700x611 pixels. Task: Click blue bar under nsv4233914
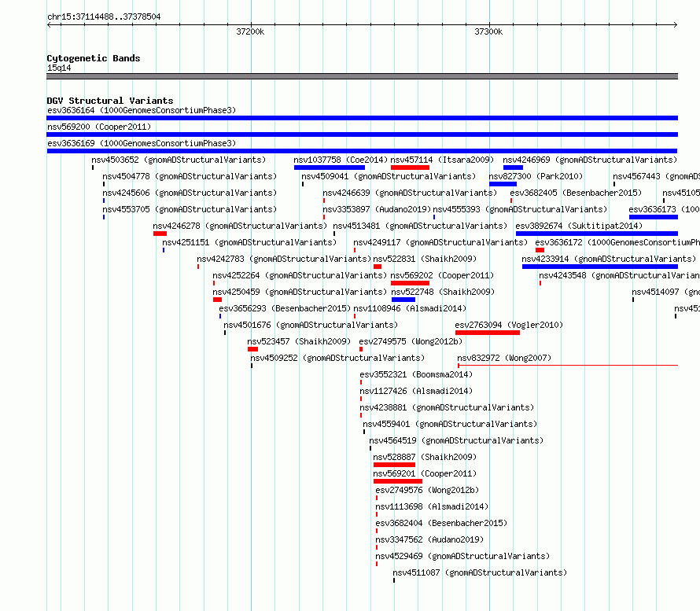pos(600,267)
